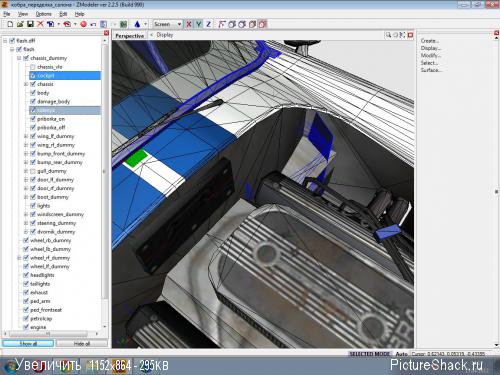Select the engine tree item

[x=38, y=327]
